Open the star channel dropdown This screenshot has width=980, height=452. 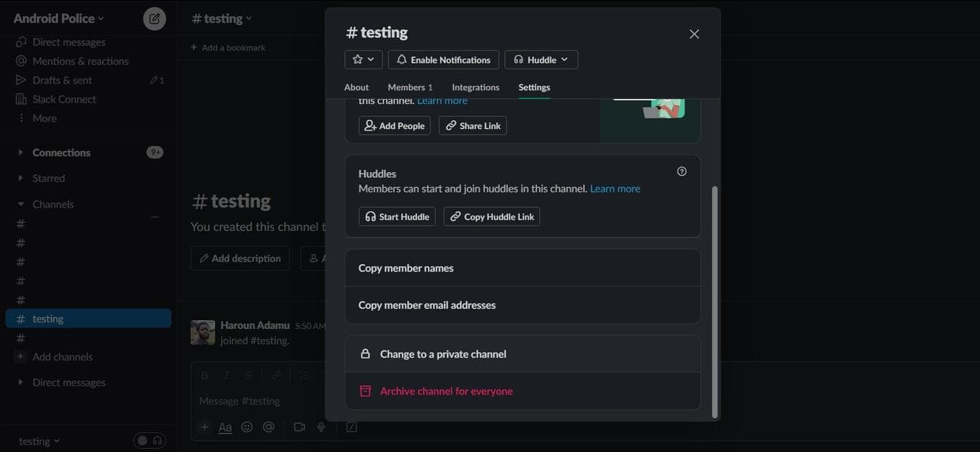363,60
